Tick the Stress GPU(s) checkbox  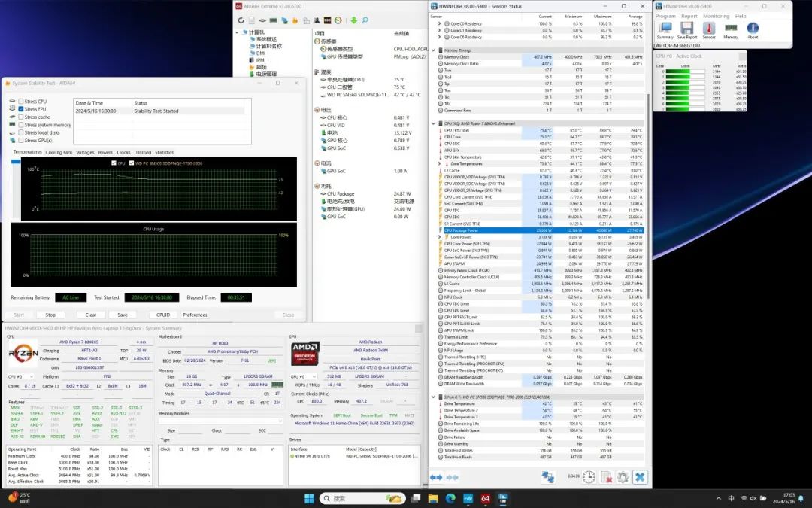pyautogui.click(x=21, y=141)
